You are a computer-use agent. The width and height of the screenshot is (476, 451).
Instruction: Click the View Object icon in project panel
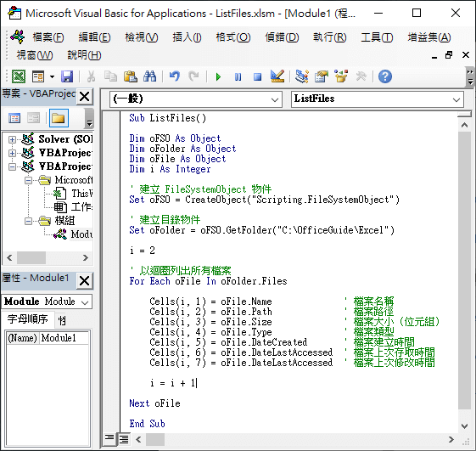click(x=33, y=118)
